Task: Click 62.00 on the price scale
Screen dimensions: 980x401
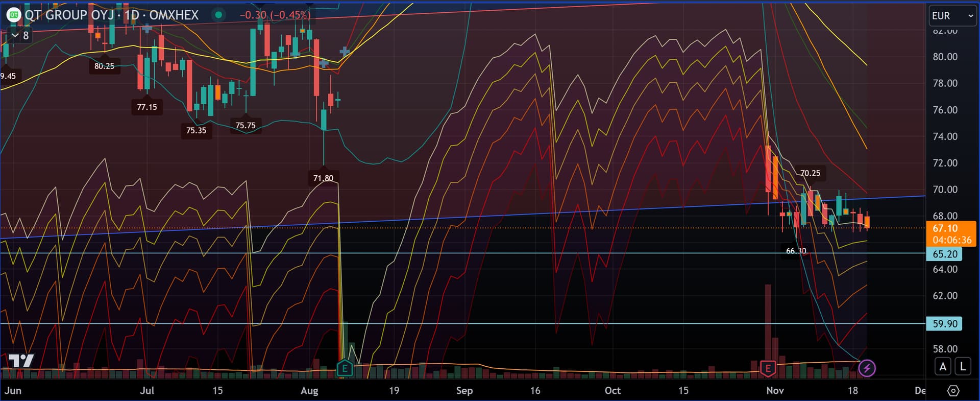Action: (945, 296)
